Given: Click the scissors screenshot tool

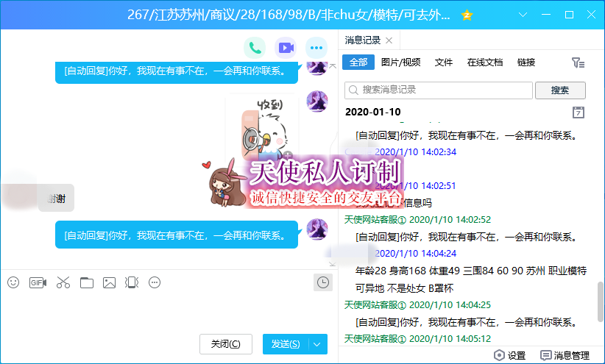Looking at the screenshot, I should [63, 282].
